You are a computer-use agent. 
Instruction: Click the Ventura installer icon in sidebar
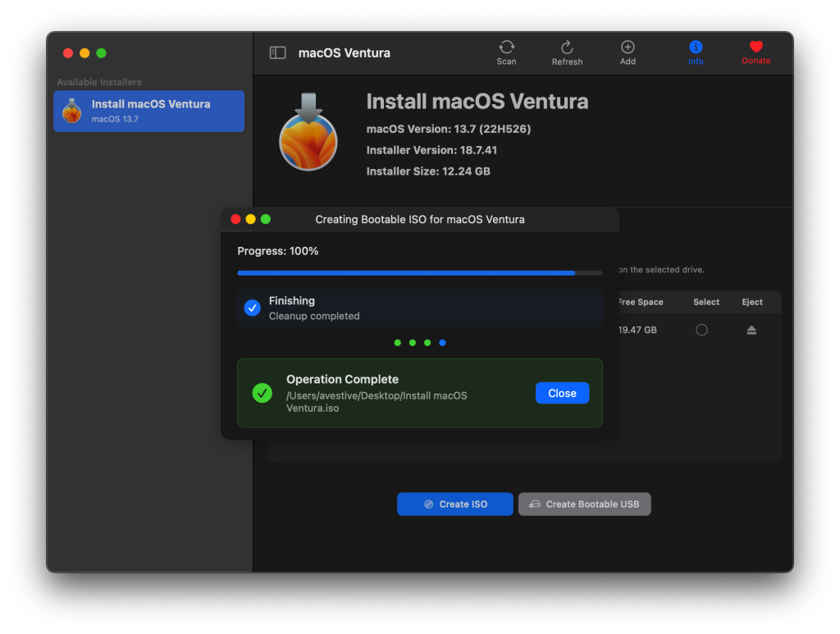(72, 111)
